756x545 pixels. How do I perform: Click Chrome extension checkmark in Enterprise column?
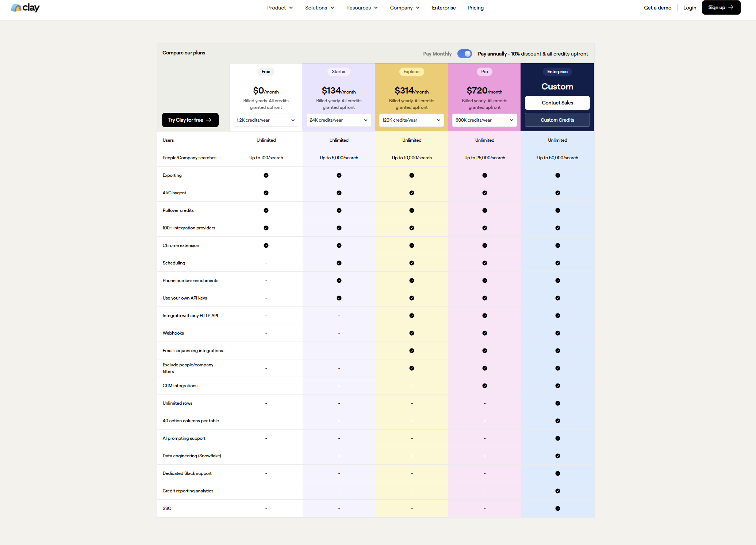pos(558,245)
